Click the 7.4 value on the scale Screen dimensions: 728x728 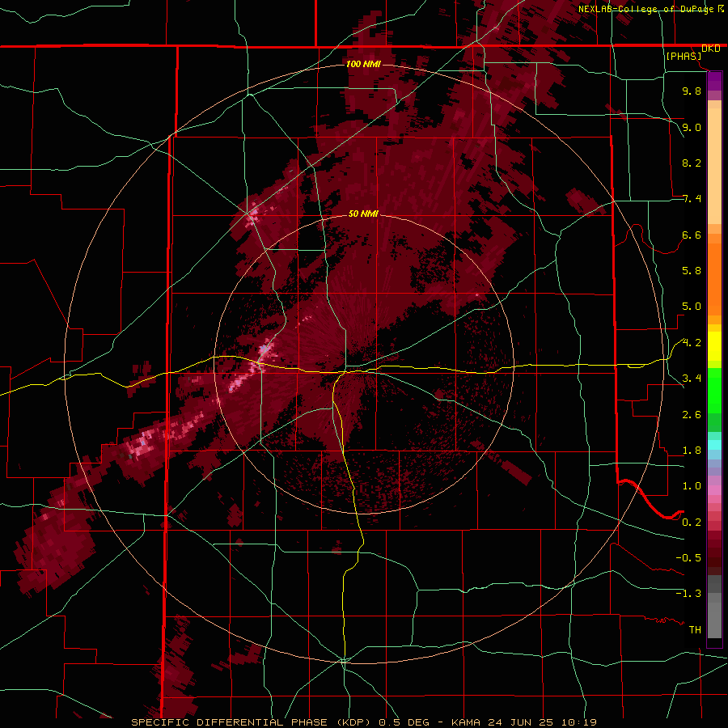[692, 199]
